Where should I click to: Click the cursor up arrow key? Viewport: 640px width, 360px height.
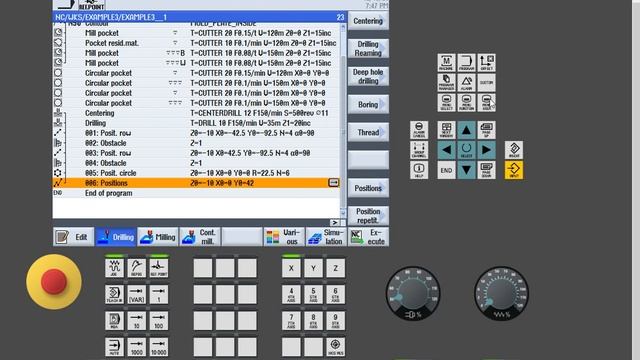(x=467, y=130)
